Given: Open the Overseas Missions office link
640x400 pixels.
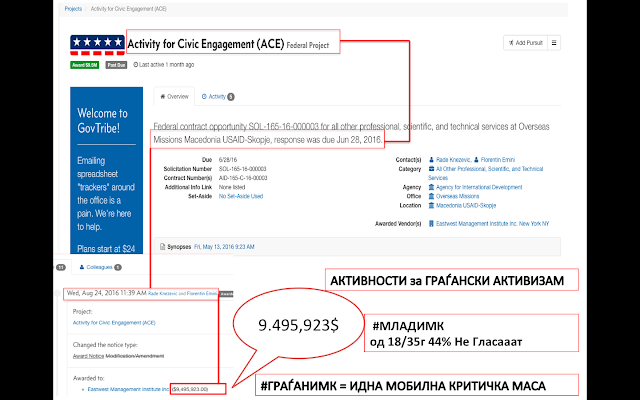Looking at the screenshot, I should coord(458,196).
